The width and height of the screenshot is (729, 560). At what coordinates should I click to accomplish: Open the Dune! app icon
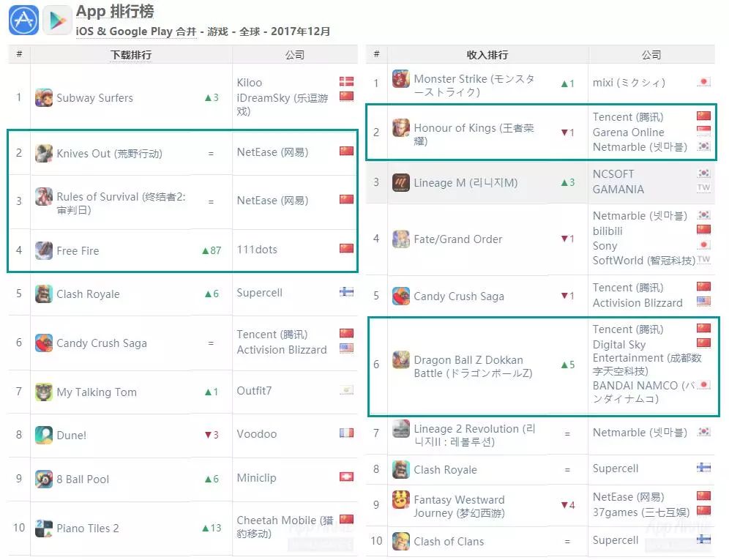point(44,436)
